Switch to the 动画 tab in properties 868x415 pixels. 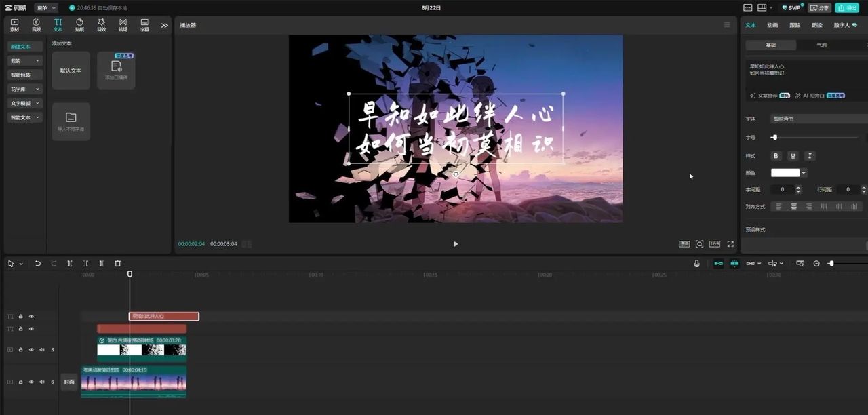pyautogui.click(x=772, y=25)
